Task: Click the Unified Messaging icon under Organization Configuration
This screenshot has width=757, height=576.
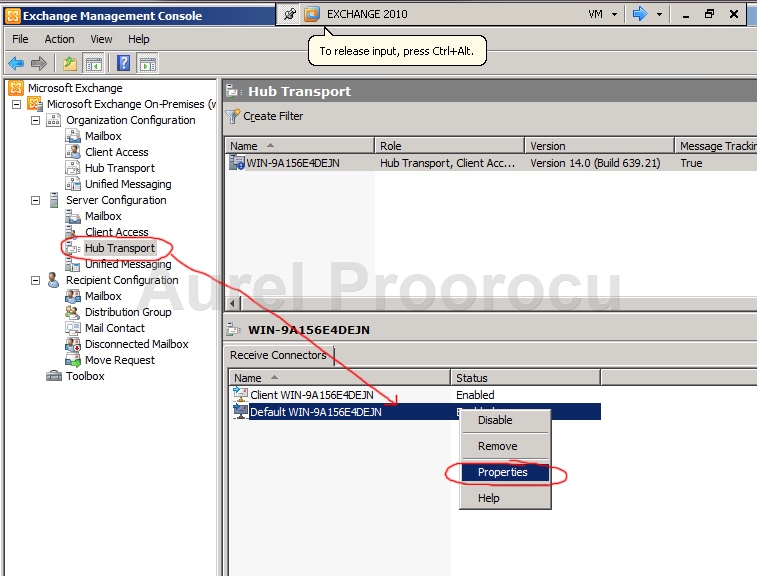Action: pyautogui.click(x=72, y=184)
